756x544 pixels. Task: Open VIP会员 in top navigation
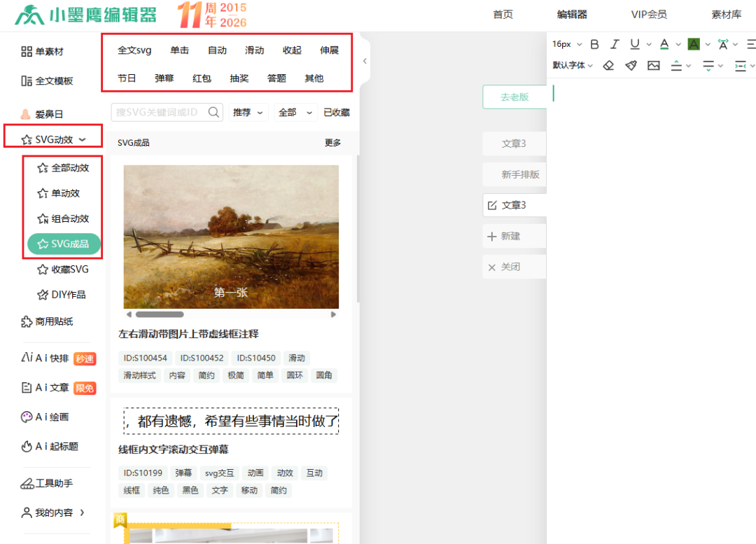[x=650, y=15]
